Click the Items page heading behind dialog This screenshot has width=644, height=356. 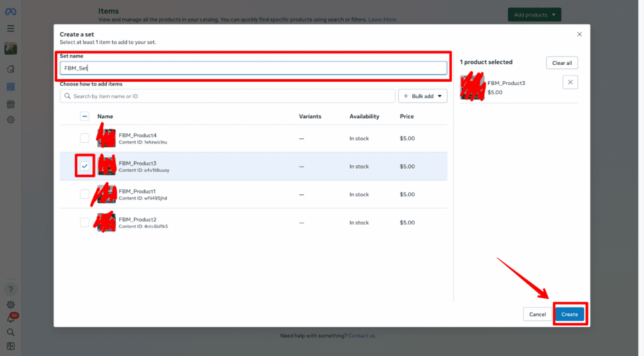108,11
